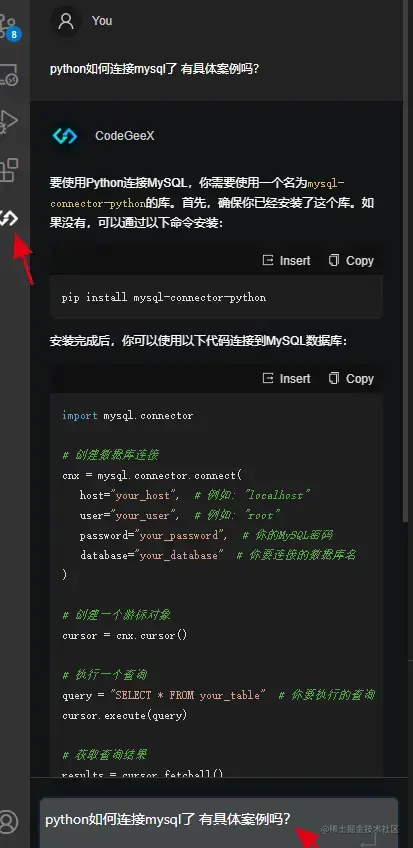Select the CodeGeeX icon in activity bar
The image size is (413, 848).
9,218
